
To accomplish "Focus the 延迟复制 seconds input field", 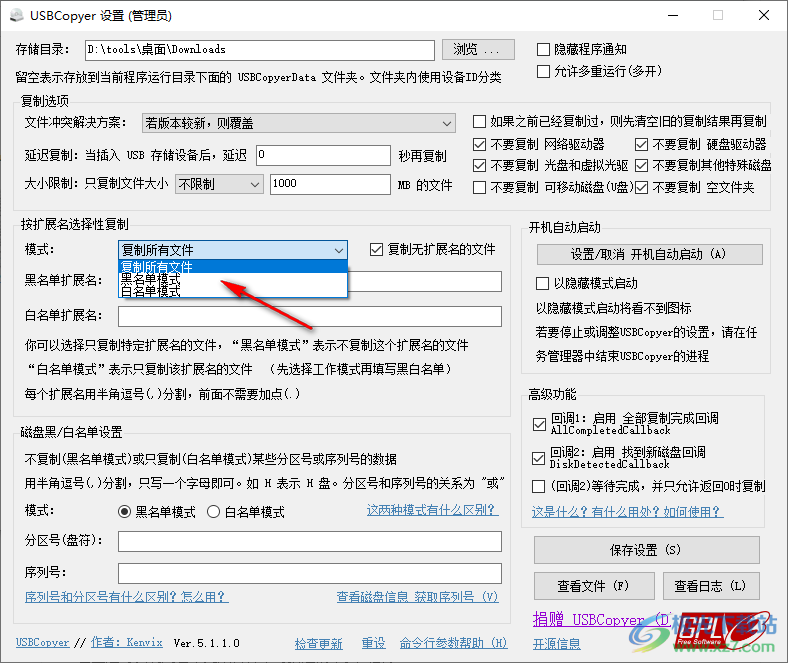I will click(323, 155).
